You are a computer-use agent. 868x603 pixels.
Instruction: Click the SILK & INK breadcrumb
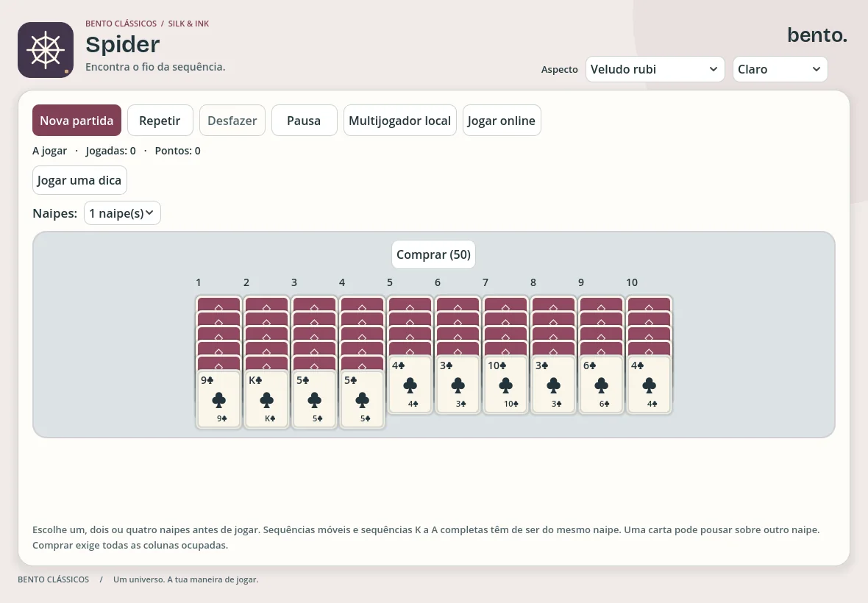coord(188,24)
